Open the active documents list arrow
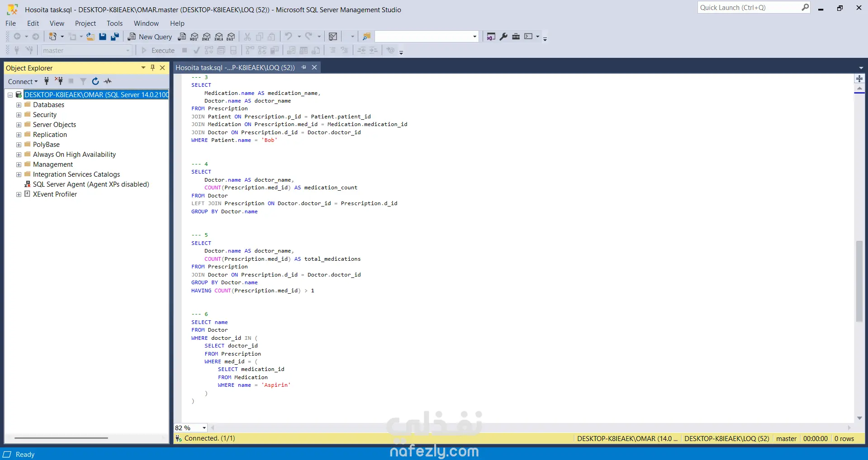 [861, 68]
